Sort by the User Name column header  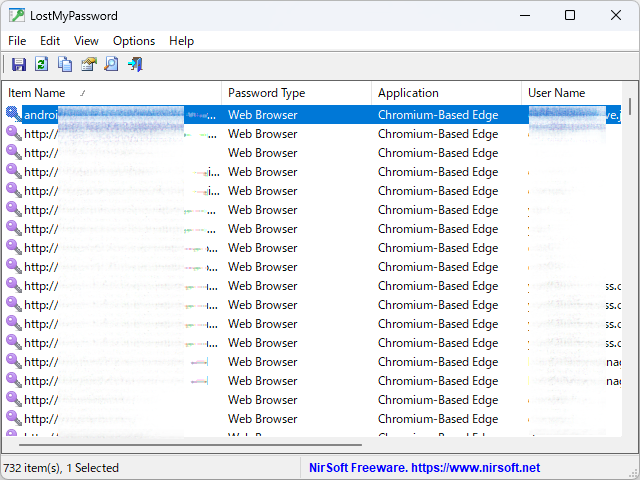coord(570,93)
